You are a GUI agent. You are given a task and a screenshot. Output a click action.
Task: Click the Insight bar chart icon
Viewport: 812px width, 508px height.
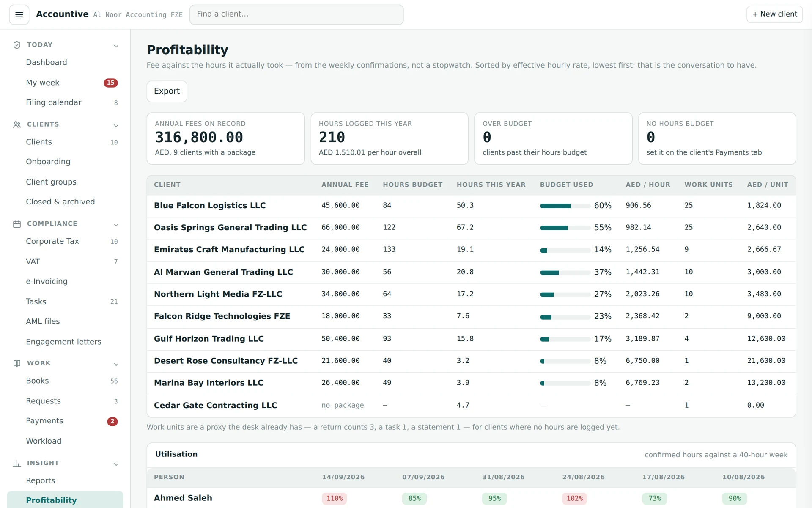click(17, 464)
